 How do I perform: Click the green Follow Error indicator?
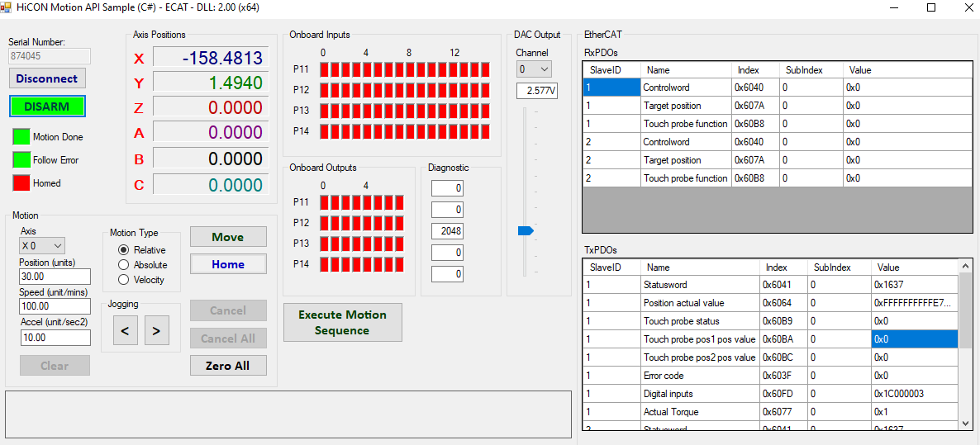[x=21, y=159]
